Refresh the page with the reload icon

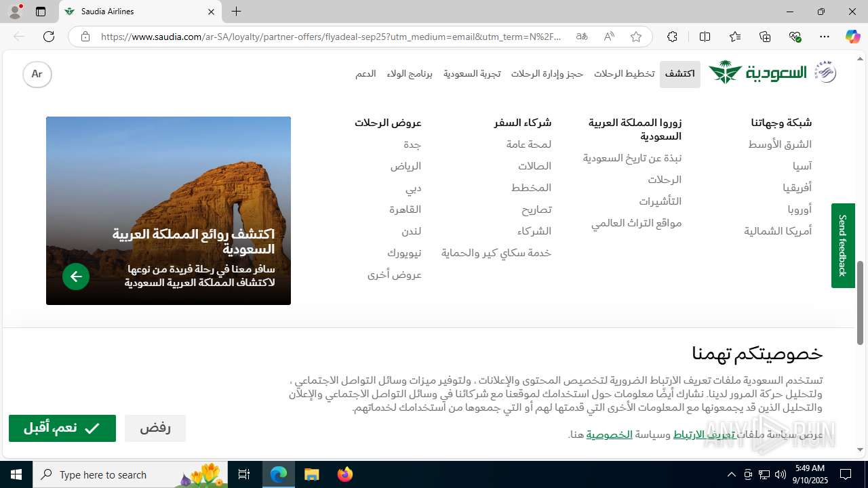(x=49, y=37)
